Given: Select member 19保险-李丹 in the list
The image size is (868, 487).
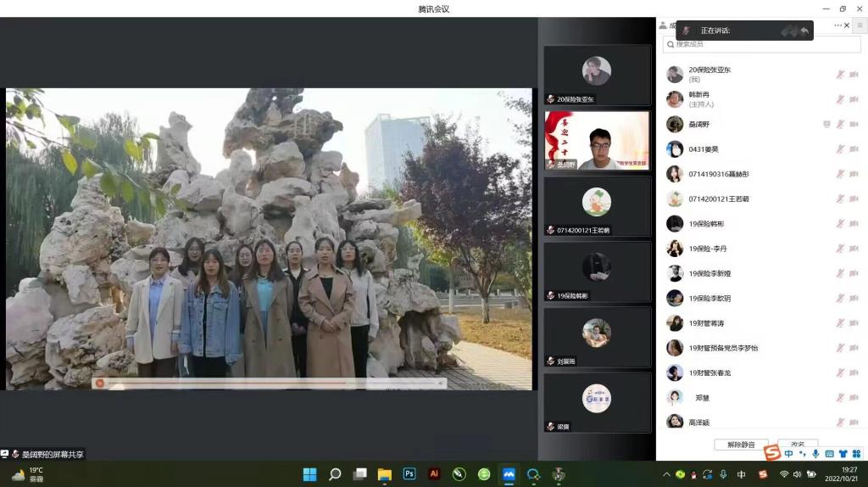Looking at the screenshot, I should pyautogui.click(x=707, y=249).
